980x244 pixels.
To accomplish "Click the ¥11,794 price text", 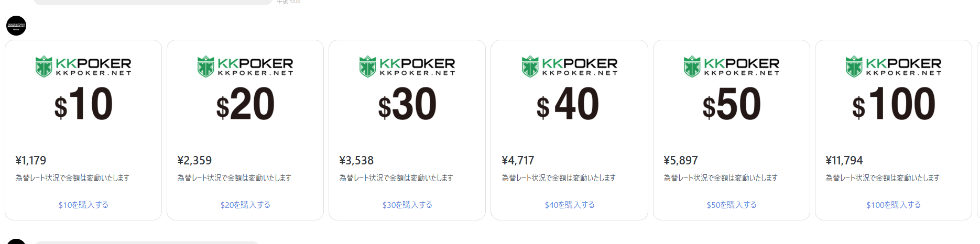I will (x=844, y=160).
